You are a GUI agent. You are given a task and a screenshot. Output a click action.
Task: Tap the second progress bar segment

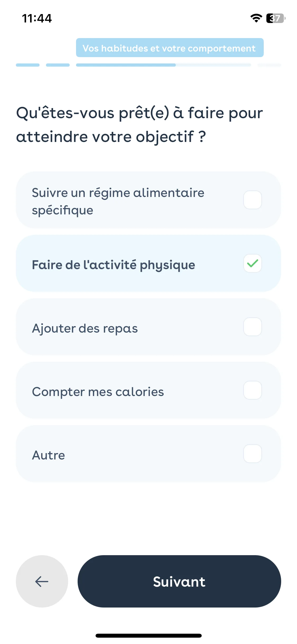coord(58,65)
